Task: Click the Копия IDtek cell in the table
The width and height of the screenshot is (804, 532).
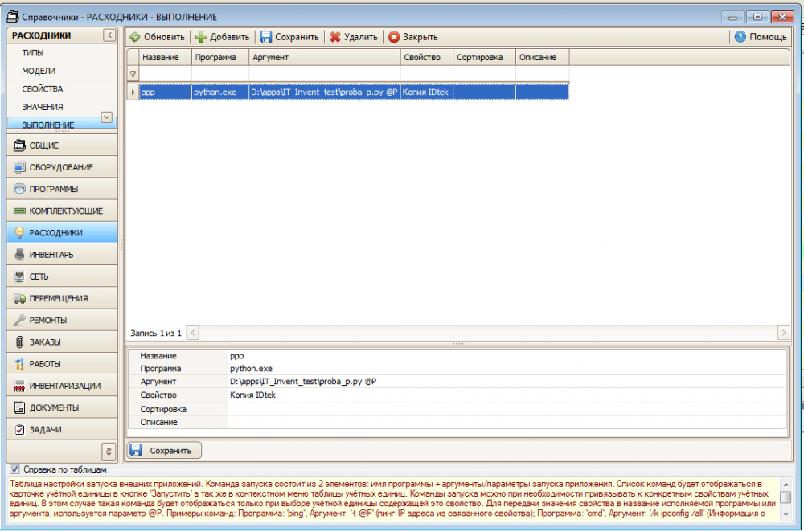Action: tap(427, 92)
